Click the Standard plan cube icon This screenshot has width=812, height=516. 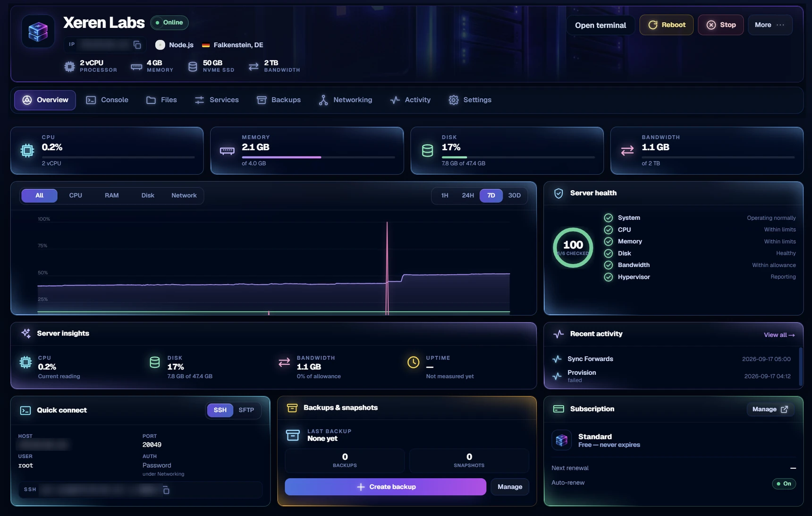(562, 440)
